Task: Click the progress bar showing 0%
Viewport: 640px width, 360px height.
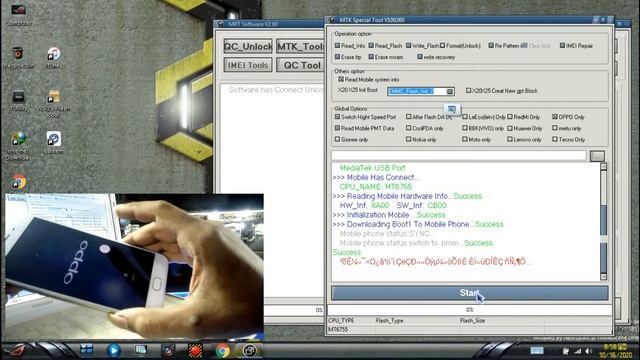Action: pyautogui.click(x=469, y=310)
